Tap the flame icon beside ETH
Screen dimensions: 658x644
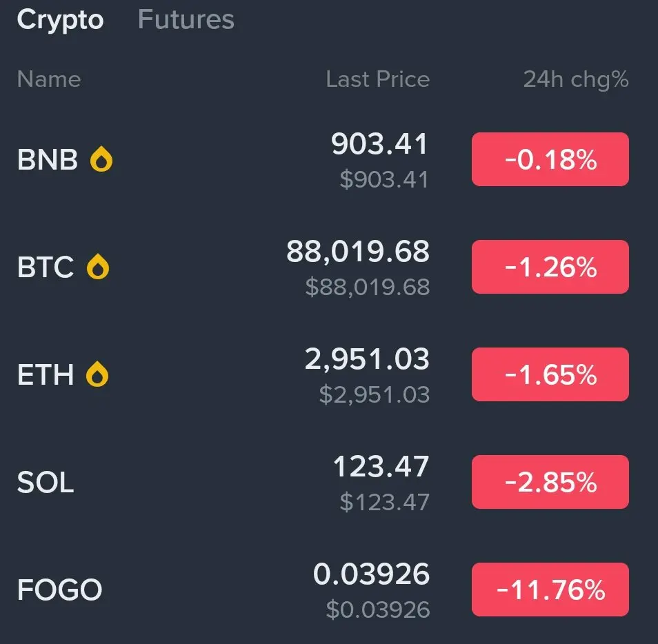click(x=97, y=374)
